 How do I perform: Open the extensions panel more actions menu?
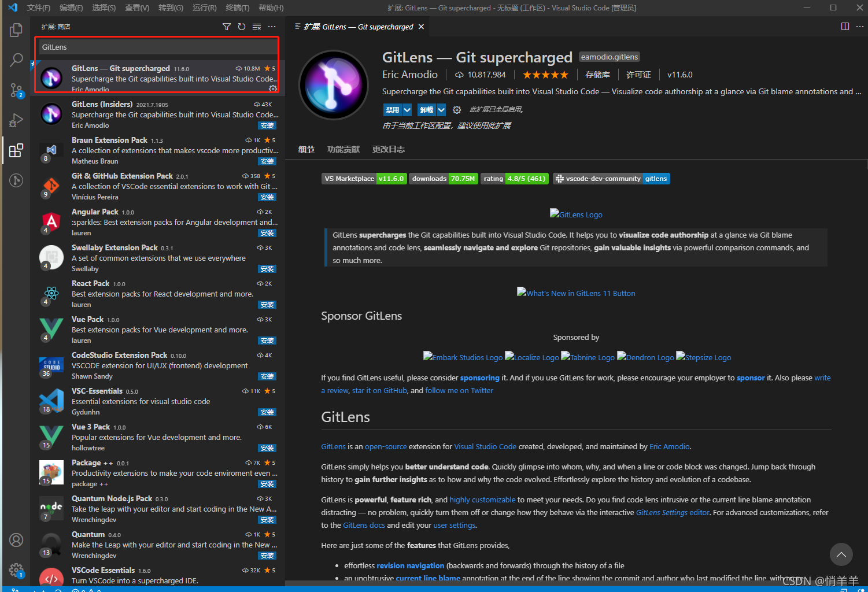tap(272, 27)
